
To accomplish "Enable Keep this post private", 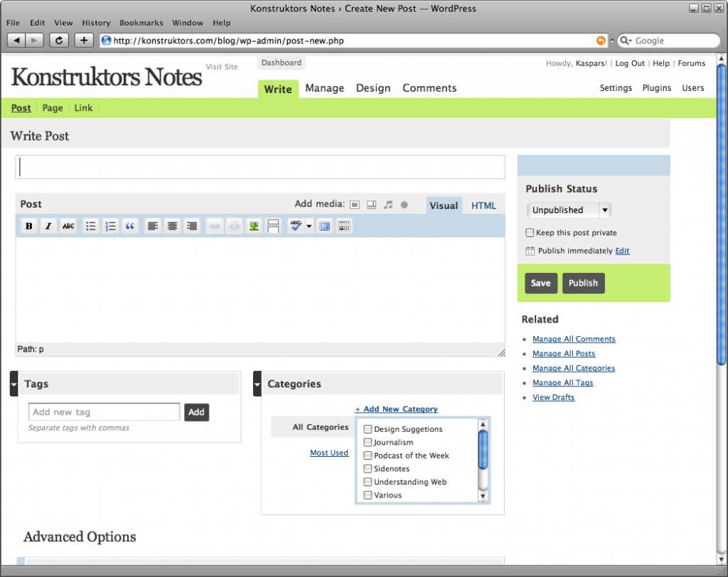I will coord(530,232).
